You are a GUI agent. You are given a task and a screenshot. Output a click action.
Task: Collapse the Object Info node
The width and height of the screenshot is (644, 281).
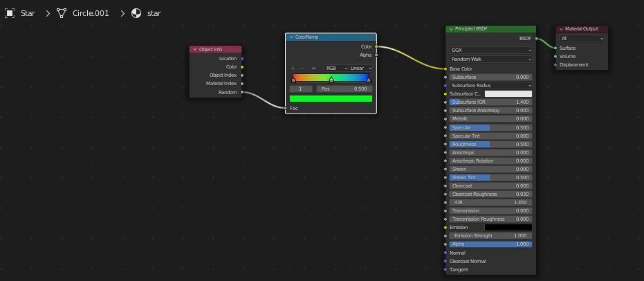point(194,49)
